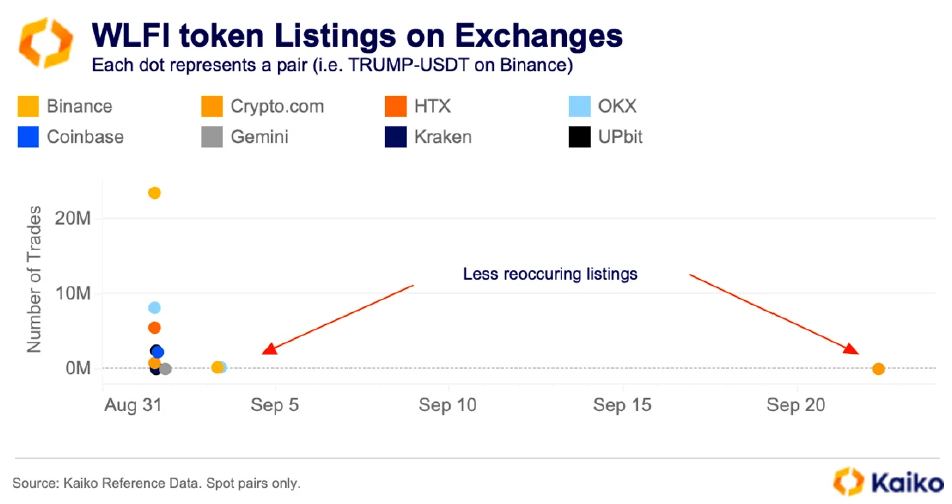
Task: Click the Kraken legend label
Action: pyautogui.click(x=442, y=137)
